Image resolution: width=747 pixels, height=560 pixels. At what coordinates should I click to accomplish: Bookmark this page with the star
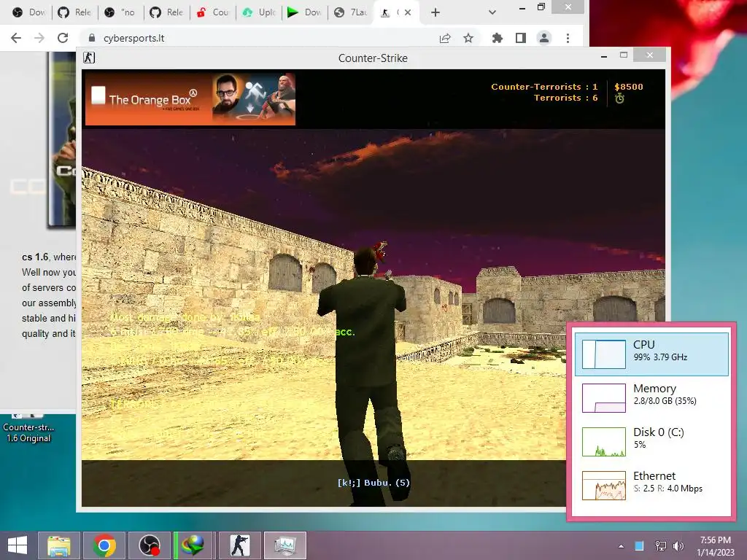tap(468, 38)
